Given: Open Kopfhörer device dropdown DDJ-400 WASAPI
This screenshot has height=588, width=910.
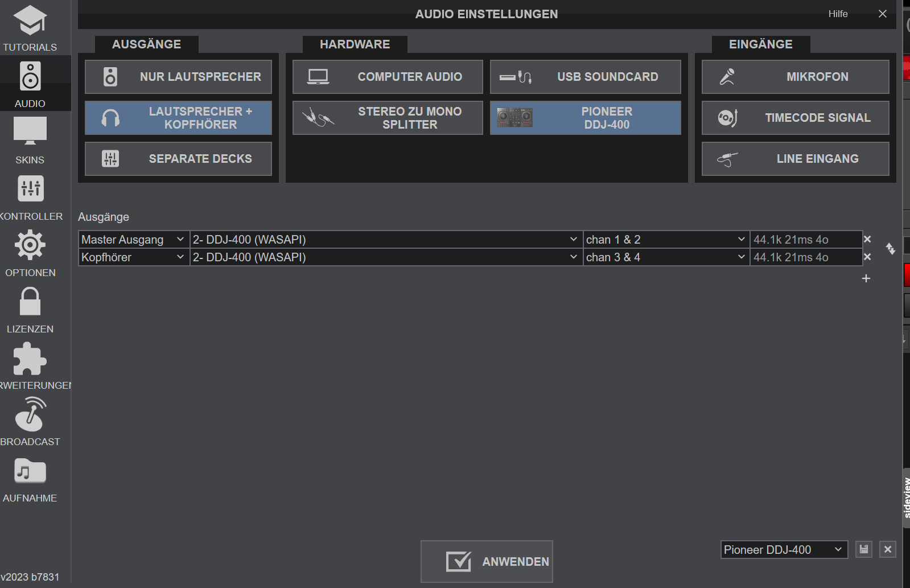Looking at the screenshot, I should point(386,257).
